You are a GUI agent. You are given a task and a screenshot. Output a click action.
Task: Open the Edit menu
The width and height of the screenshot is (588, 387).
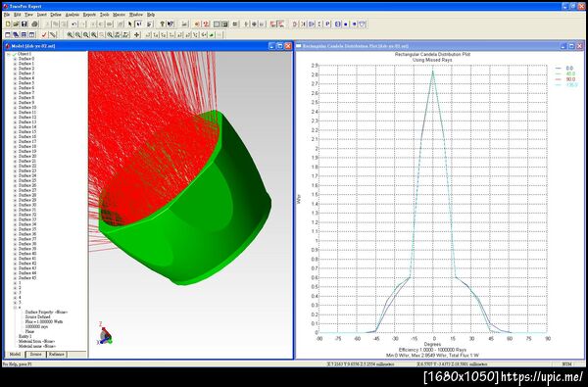tap(18, 15)
